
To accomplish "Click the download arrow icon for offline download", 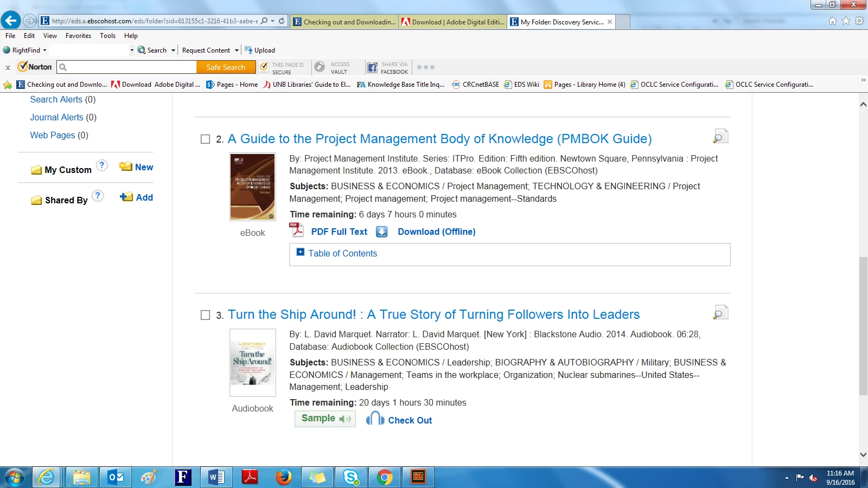I will [x=382, y=232].
